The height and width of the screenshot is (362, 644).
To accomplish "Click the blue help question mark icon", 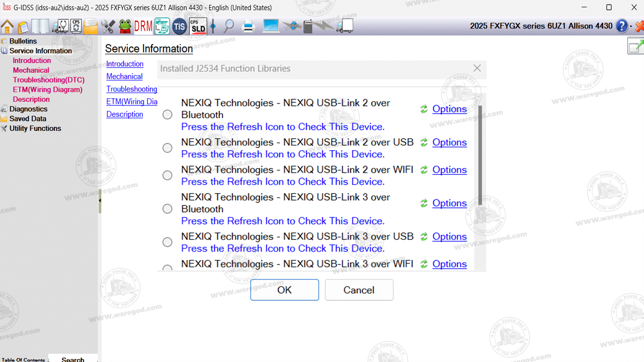I will [622, 26].
